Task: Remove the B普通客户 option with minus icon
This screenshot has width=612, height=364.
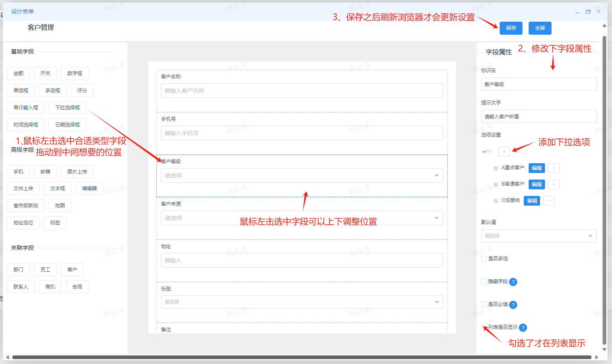Action: pos(554,184)
